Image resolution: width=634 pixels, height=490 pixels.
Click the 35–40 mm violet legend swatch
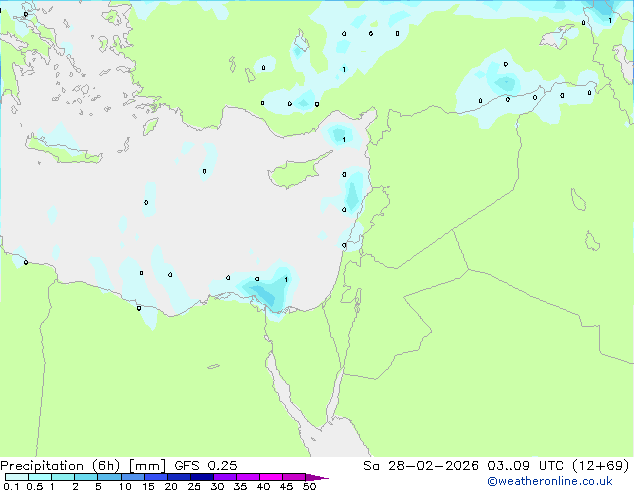point(247,477)
